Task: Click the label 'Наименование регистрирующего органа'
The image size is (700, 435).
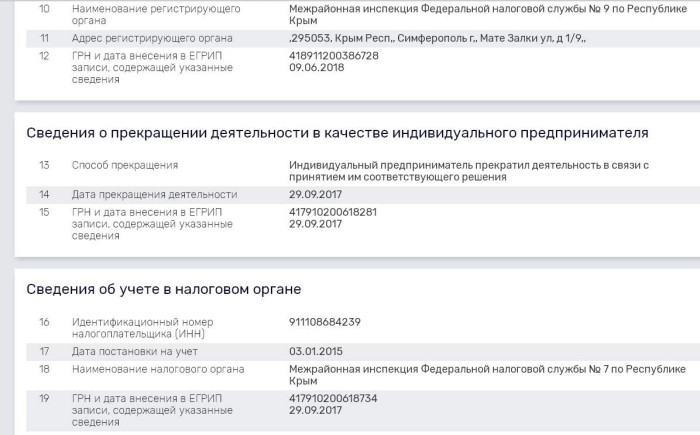Action: point(155,13)
